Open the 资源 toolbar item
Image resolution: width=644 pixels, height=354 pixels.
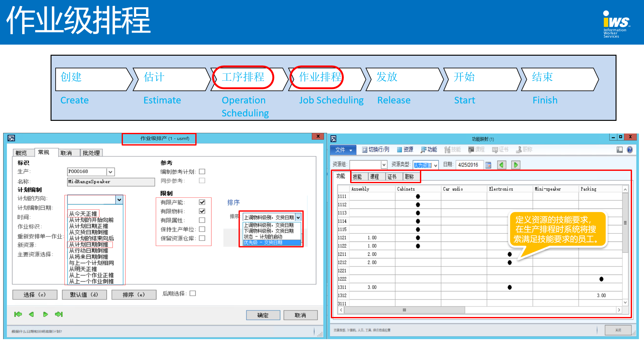(x=405, y=150)
